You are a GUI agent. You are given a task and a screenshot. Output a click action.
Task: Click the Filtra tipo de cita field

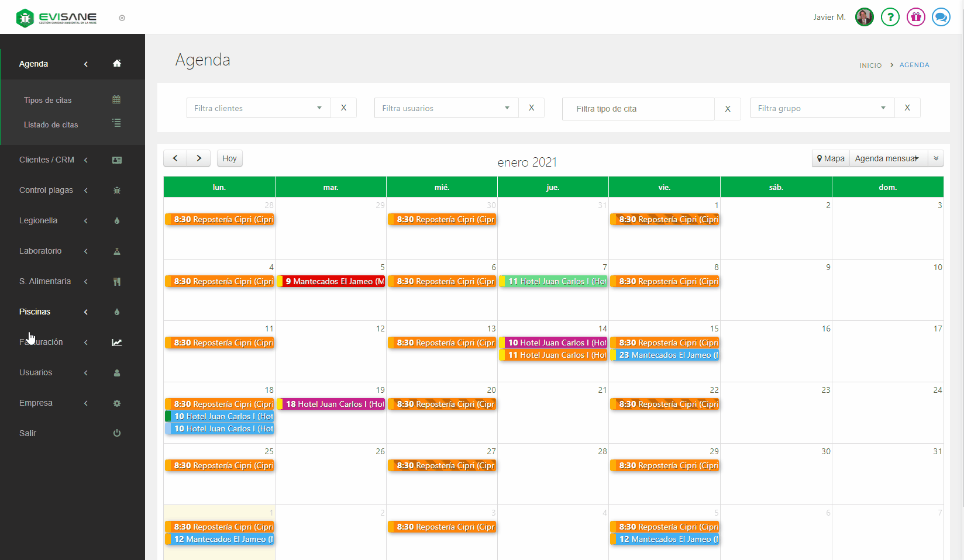click(638, 109)
